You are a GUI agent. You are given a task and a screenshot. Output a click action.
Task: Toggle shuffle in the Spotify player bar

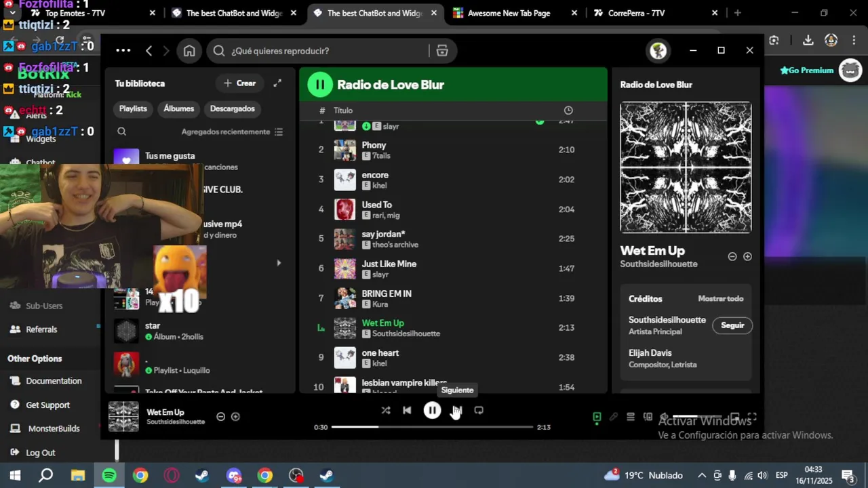(386, 411)
